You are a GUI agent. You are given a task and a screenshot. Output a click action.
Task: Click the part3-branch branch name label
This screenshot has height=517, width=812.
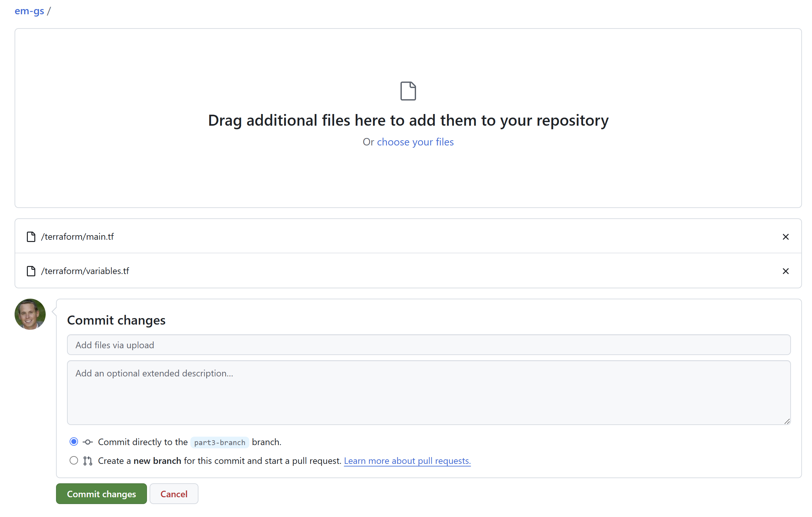tap(220, 442)
